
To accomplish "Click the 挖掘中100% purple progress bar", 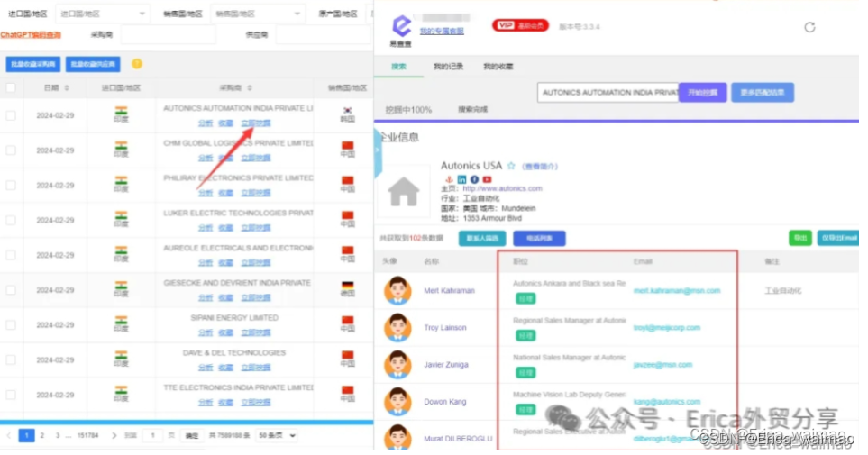I will 617,121.
